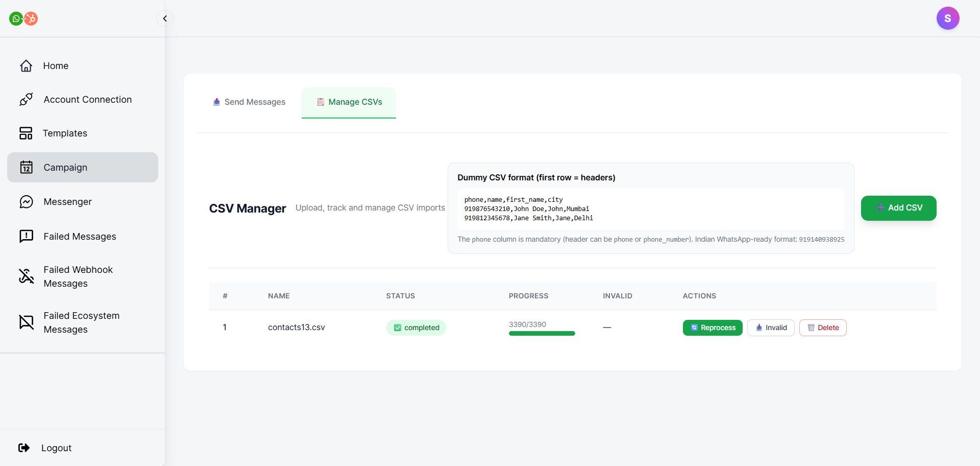Click the Campaign calendar icon
Screen dimensions: 980x466
[26, 168]
